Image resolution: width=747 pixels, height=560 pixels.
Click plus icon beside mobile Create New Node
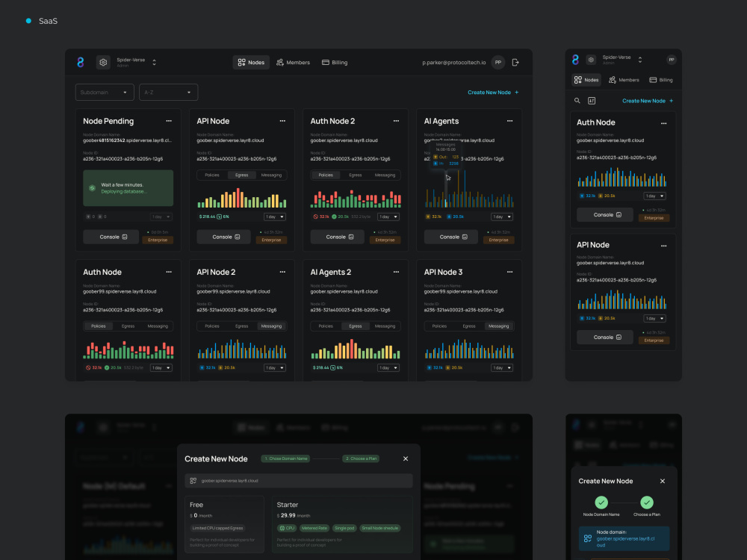[x=672, y=101]
